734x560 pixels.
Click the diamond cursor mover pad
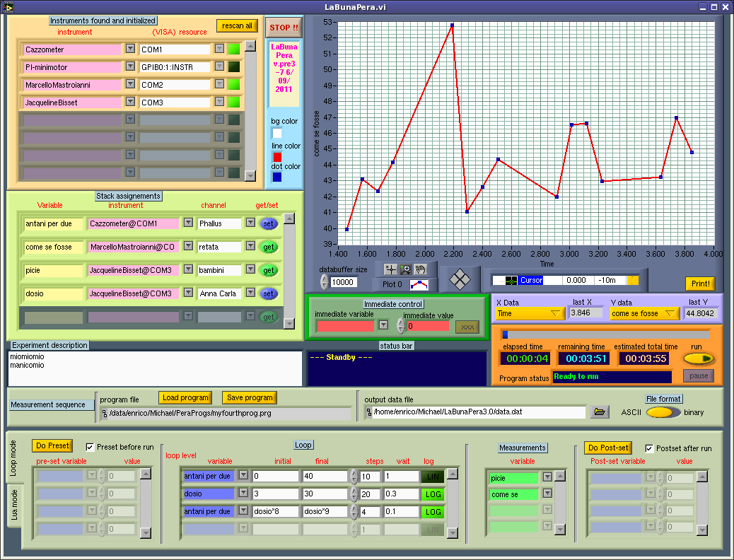(461, 279)
